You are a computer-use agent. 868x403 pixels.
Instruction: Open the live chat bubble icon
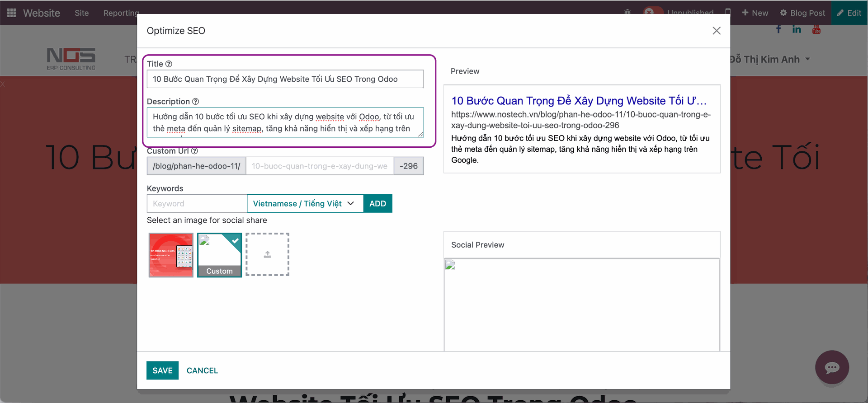click(x=832, y=367)
